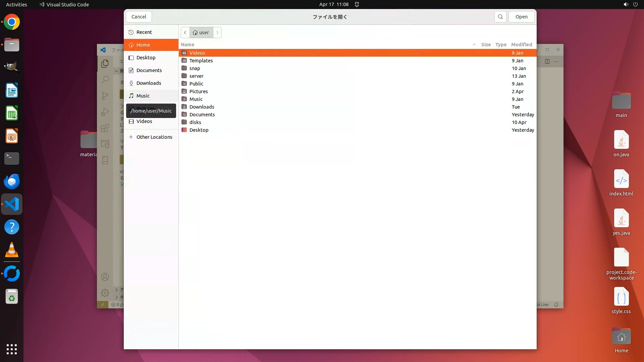Sort file list by Size column
Image resolution: width=644 pixels, height=362 pixels.
click(486, 45)
